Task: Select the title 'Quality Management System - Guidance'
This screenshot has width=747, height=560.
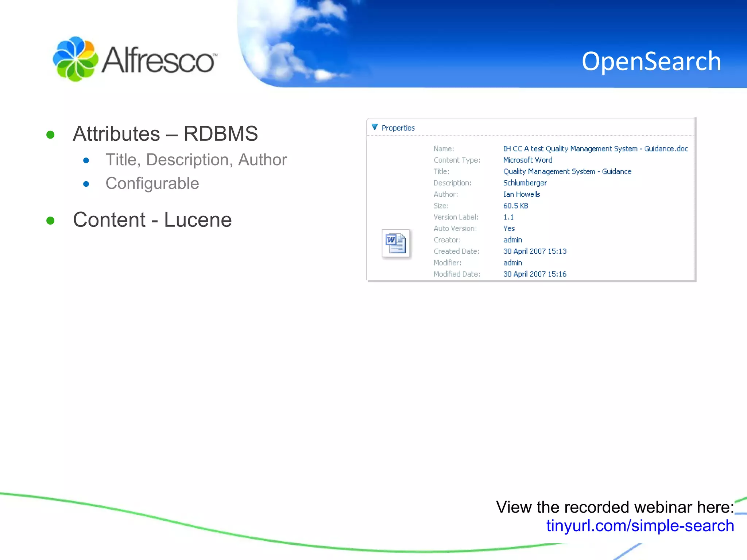Action: point(567,171)
